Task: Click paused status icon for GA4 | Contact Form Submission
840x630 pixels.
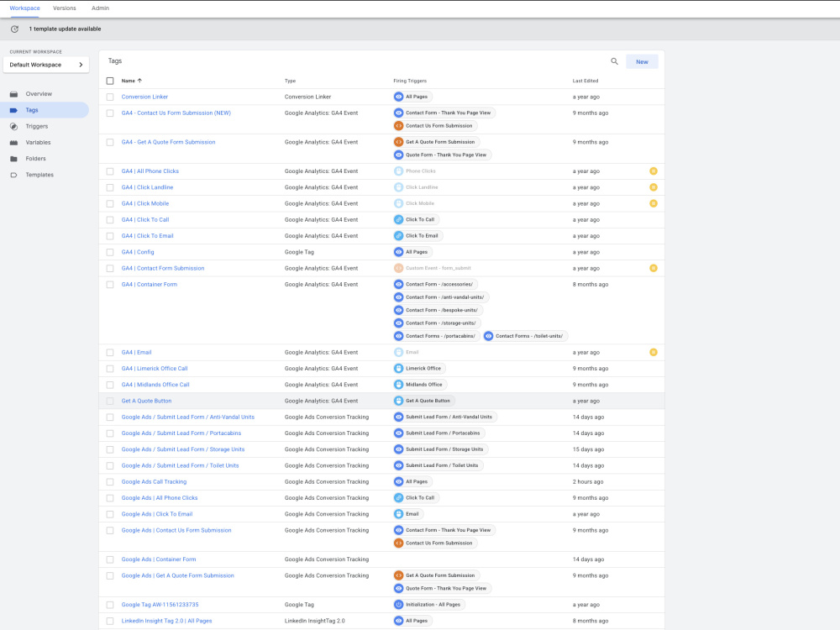Action: (x=653, y=269)
